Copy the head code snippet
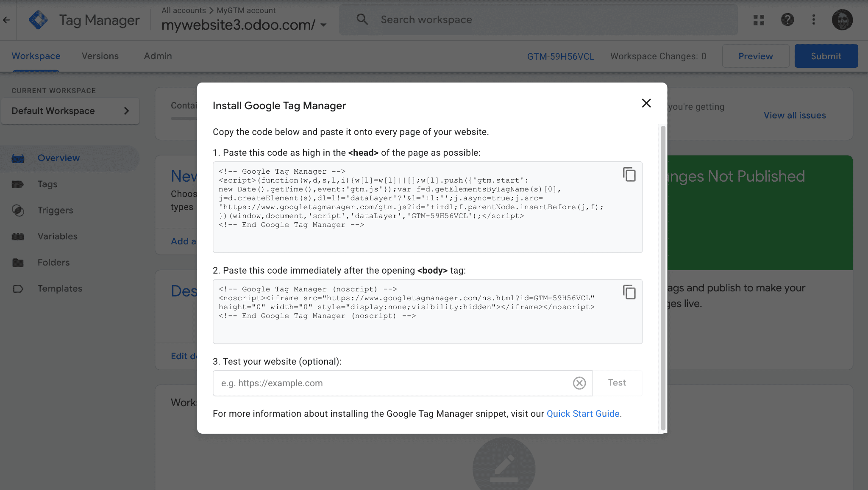This screenshot has width=868, height=490. click(x=629, y=174)
